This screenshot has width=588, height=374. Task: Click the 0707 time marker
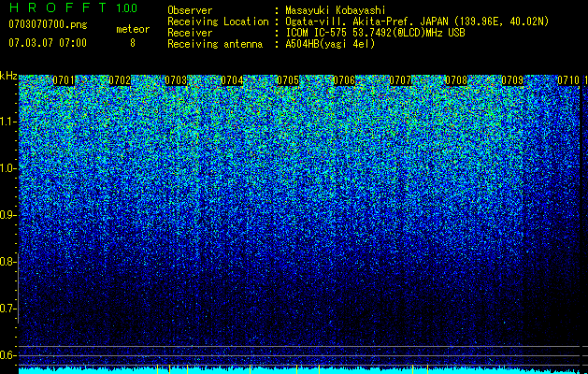pyautogui.click(x=400, y=80)
